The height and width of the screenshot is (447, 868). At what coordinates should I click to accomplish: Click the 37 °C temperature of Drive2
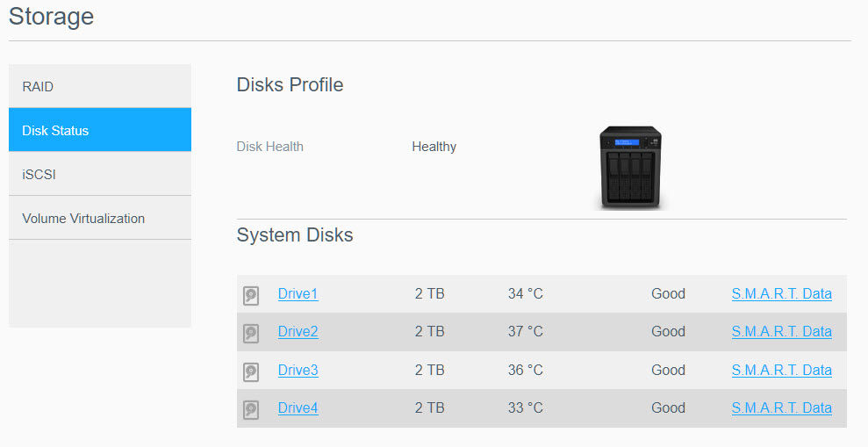525,332
